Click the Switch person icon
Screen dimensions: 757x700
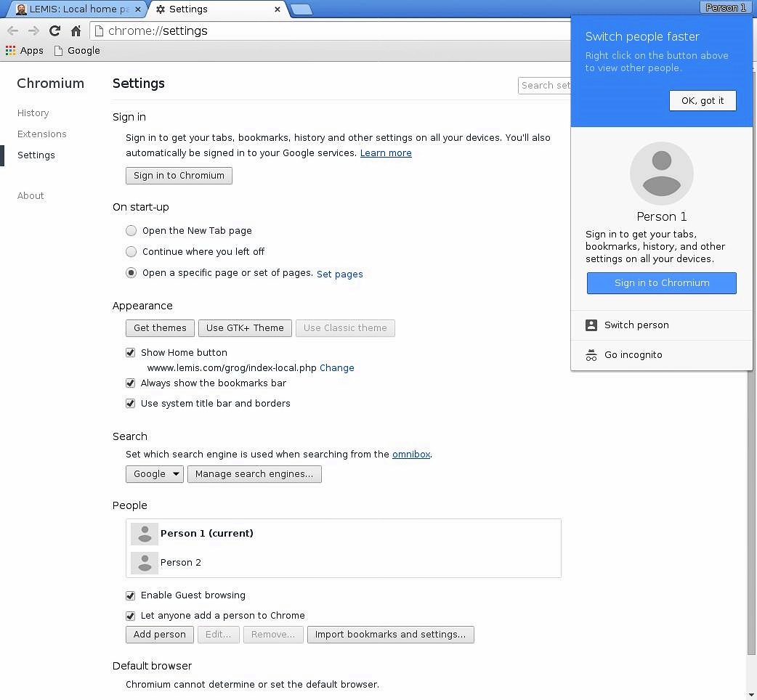(591, 325)
